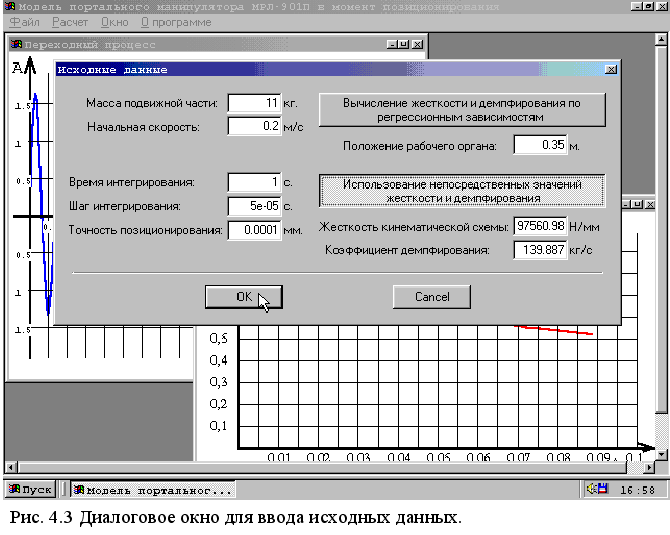This screenshot has height=535, width=670.
Task: Open the Файл menu
Action: point(24,22)
